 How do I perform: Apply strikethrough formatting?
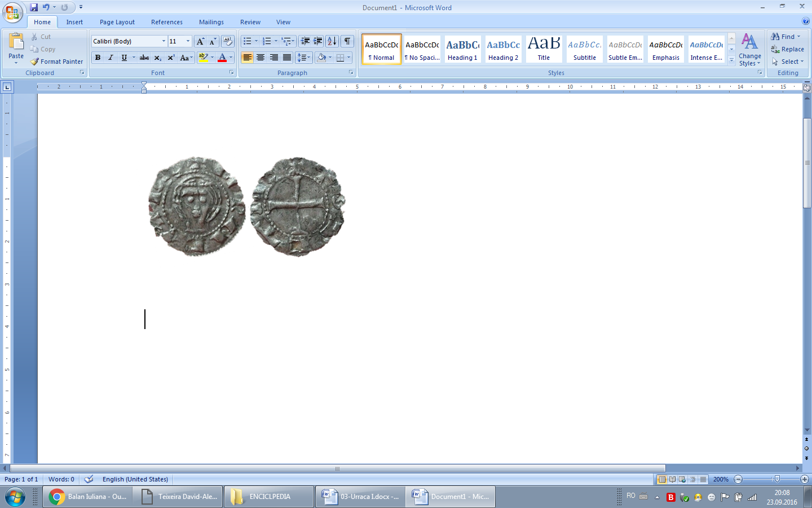point(144,58)
